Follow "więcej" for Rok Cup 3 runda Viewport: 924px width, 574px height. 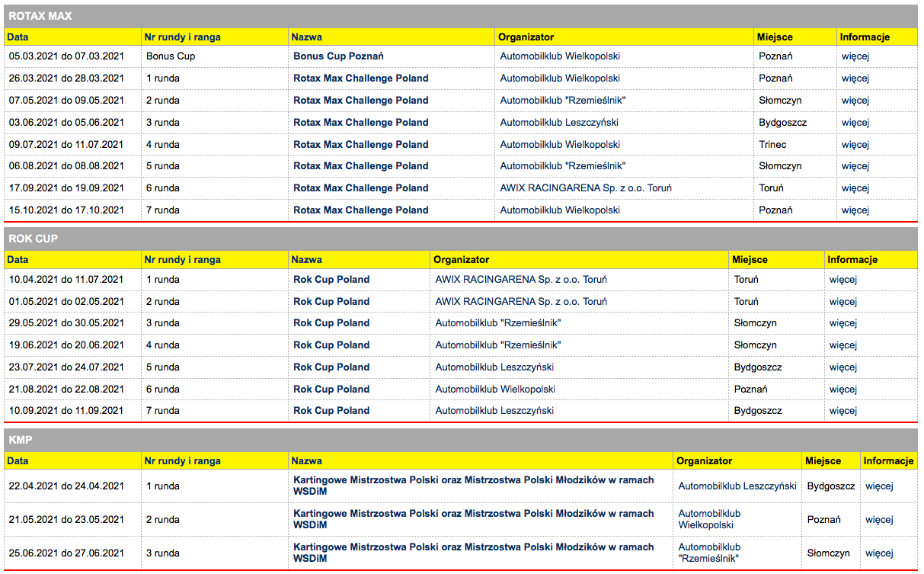tap(843, 323)
